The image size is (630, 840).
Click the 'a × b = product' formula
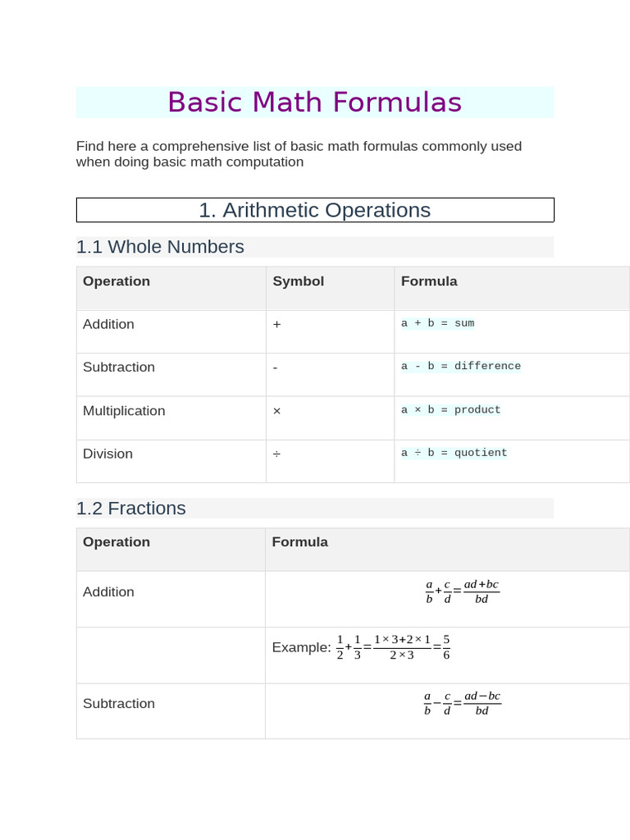pos(450,410)
